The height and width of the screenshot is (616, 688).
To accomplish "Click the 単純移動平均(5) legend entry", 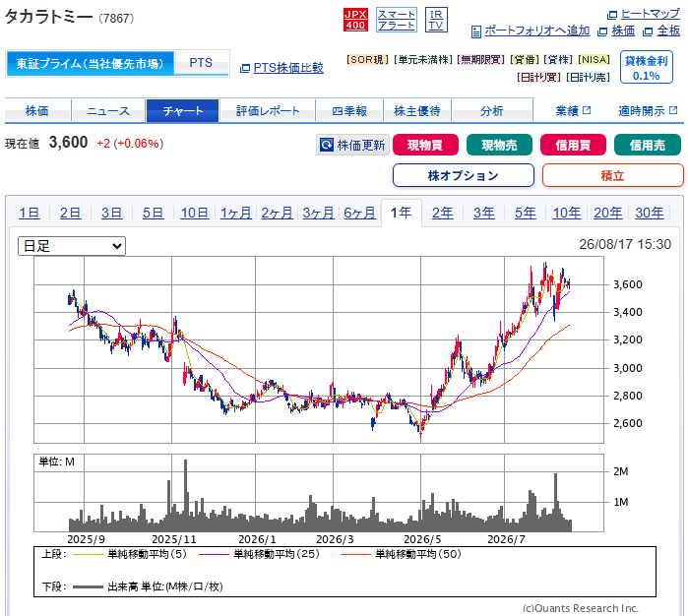I will [x=130, y=554].
